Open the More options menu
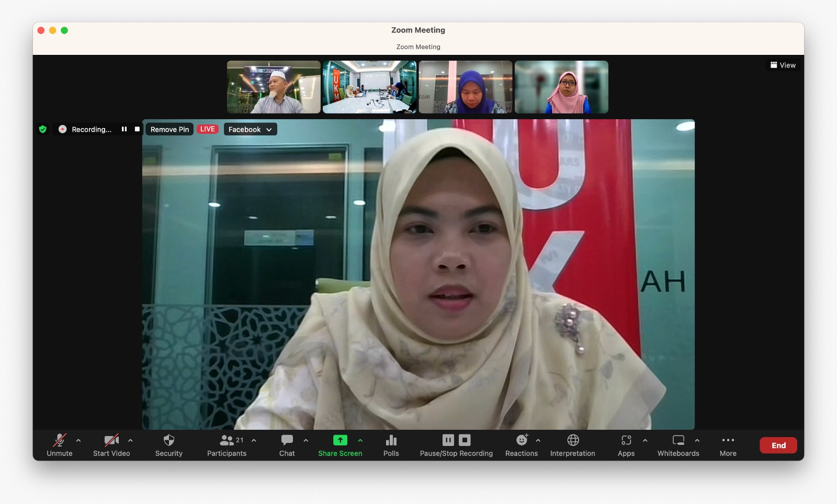 pos(728,445)
